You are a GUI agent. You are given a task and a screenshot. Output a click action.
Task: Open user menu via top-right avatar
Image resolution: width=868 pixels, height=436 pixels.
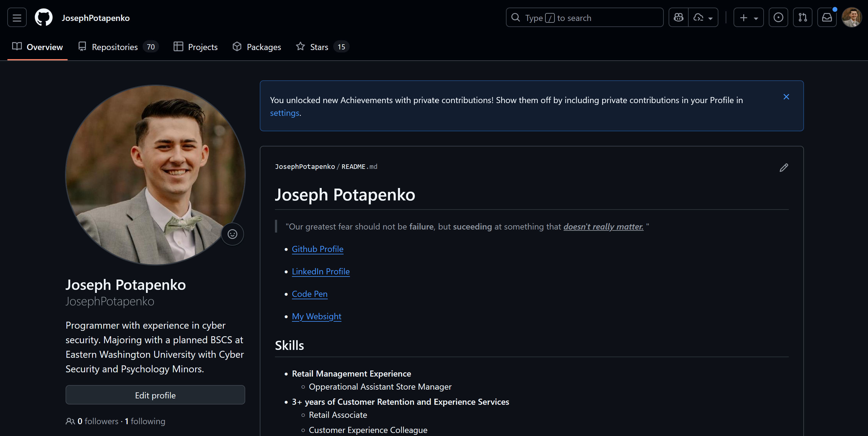(x=852, y=18)
